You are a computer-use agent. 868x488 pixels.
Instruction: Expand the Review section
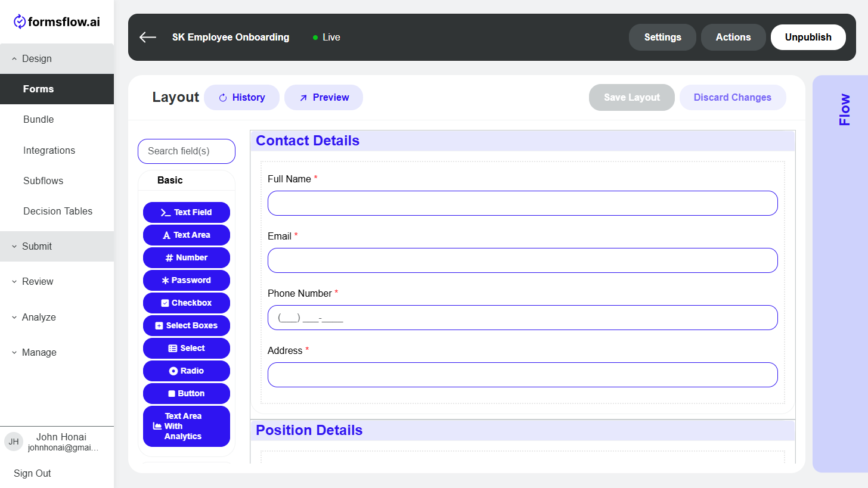(57, 281)
